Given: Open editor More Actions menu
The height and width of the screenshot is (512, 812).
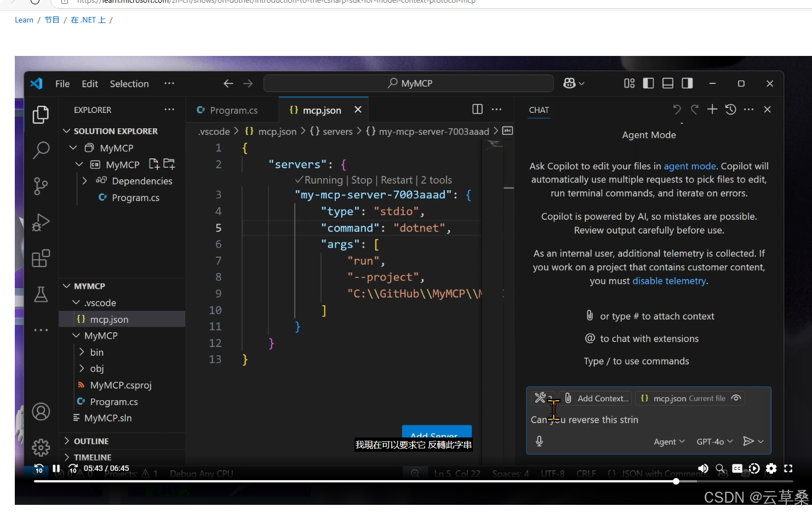Looking at the screenshot, I should [496, 109].
